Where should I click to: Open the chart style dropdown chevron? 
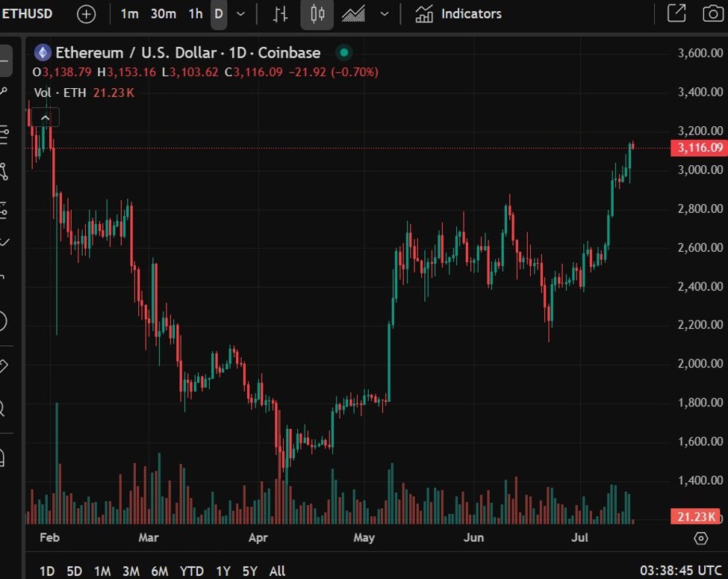[384, 13]
